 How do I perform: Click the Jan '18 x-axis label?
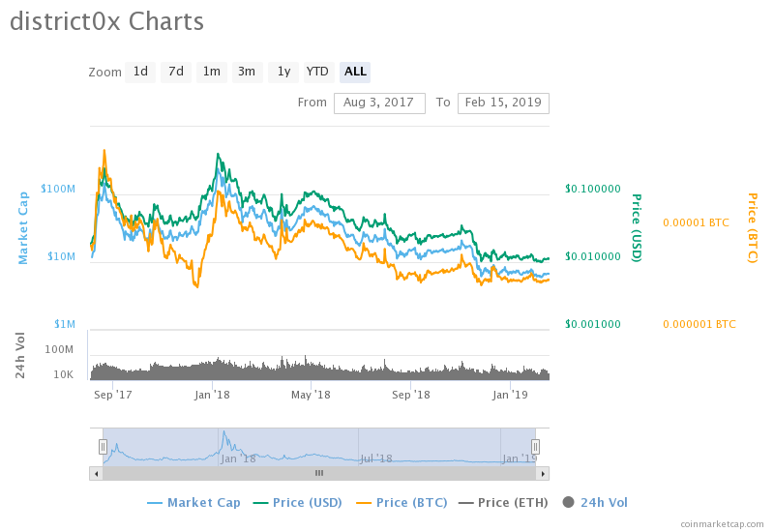[x=212, y=396]
